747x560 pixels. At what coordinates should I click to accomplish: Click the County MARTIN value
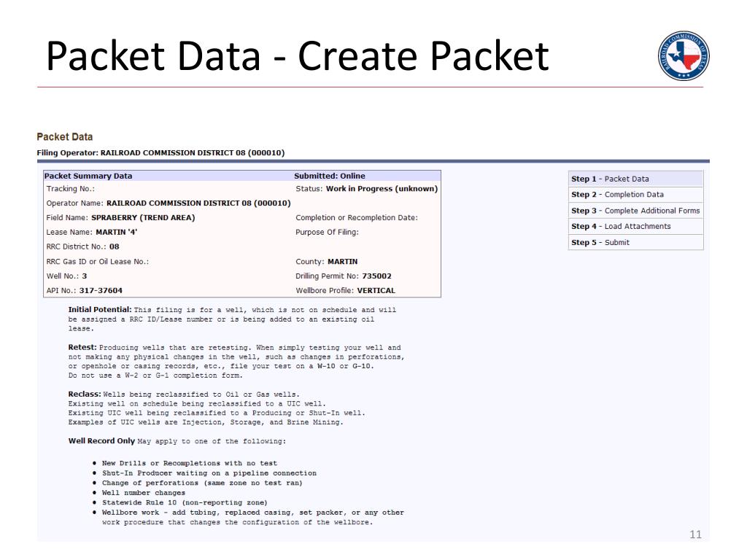pos(343,262)
